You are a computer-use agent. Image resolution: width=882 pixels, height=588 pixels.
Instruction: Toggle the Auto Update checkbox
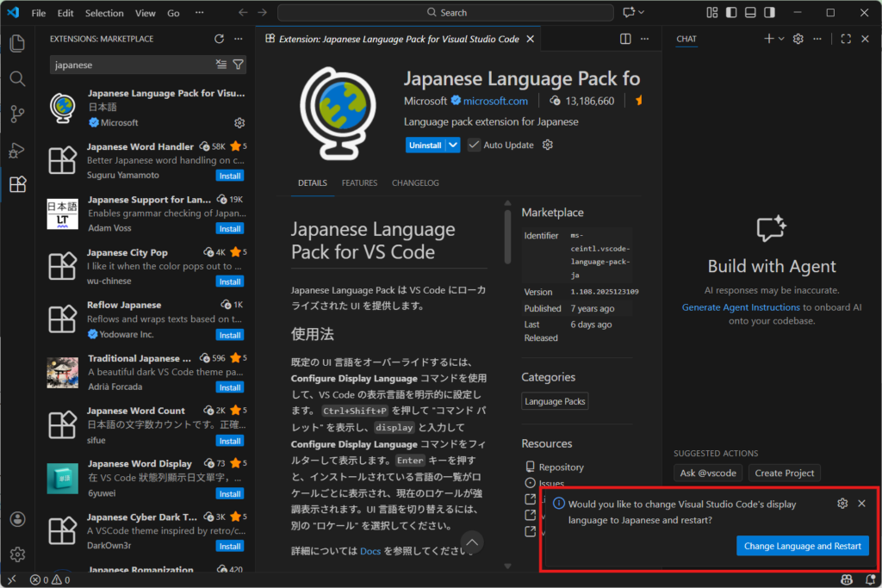[x=474, y=145]
